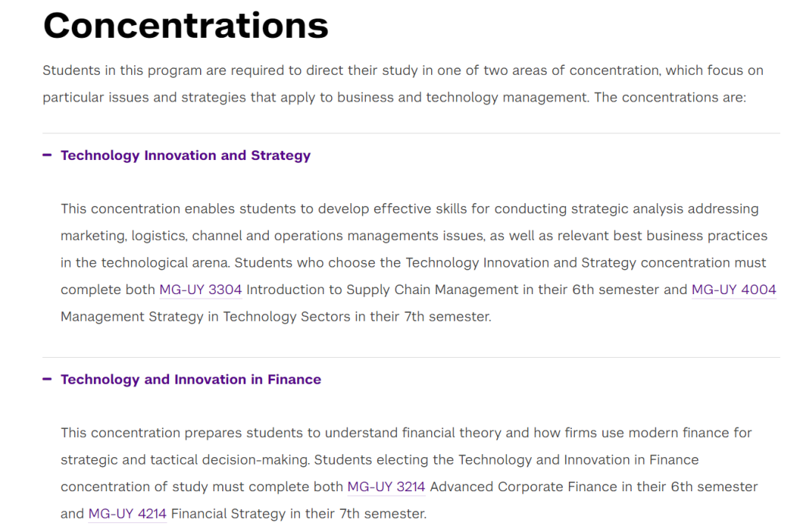800x532 pixels.
Task: Collapse section via minus icon beside Technology Innovation and Strategy
Action: click(47, 155)
